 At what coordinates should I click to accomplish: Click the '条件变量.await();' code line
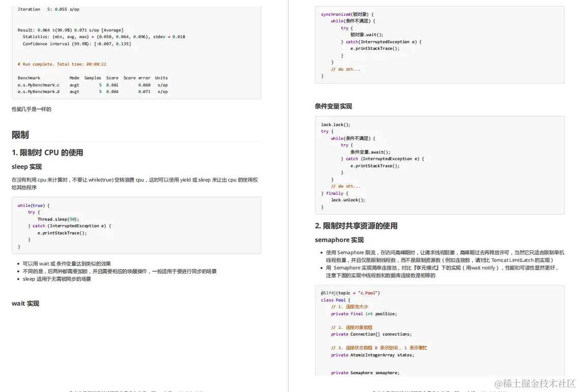tap(370, 152)
